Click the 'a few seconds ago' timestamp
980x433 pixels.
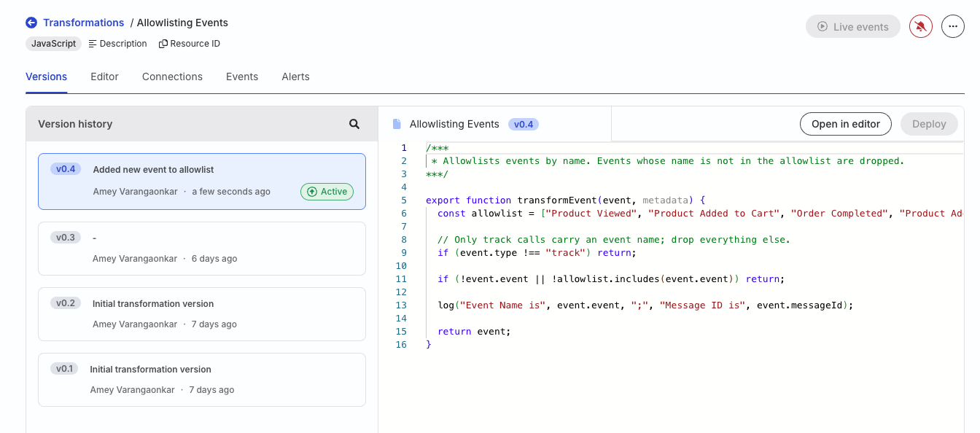231,192
